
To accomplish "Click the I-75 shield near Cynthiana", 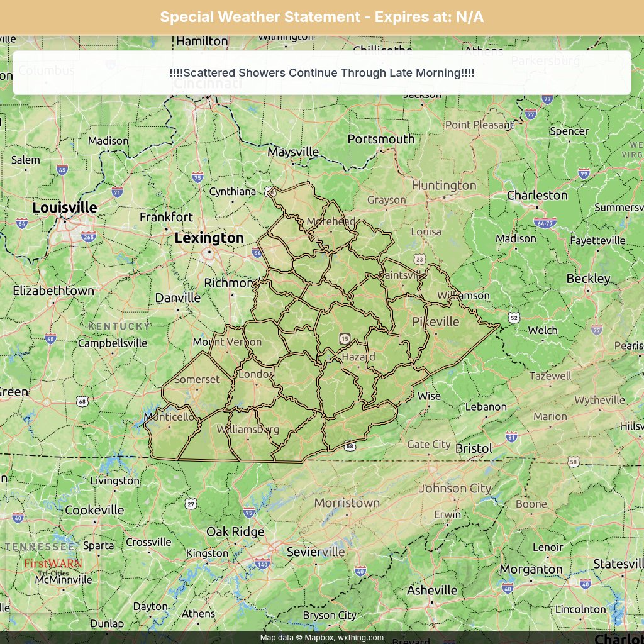I will point(197,177).
